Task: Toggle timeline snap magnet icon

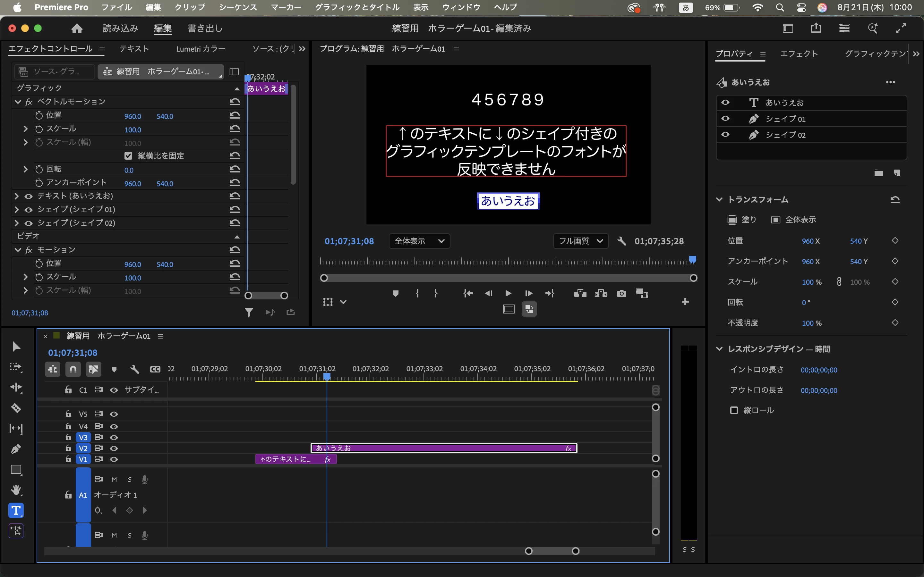Action: pyautogui.click(x=73, y=369)
